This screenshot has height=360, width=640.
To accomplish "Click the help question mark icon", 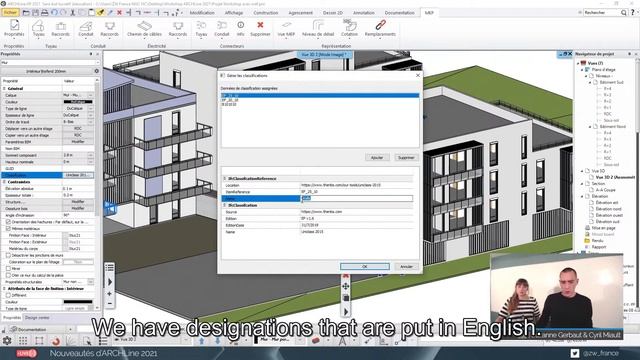I will pyautogui.click(x=633, y=13).
